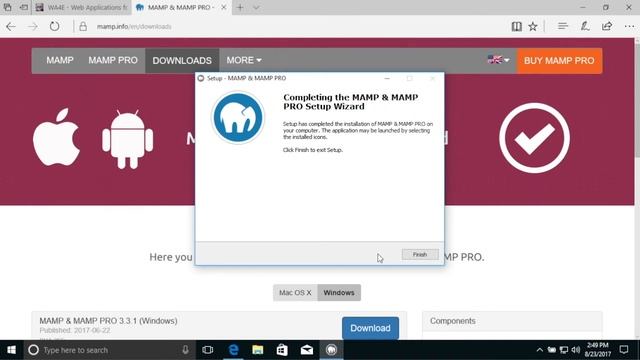Select the Mac OS X download tab

[295, 293]
